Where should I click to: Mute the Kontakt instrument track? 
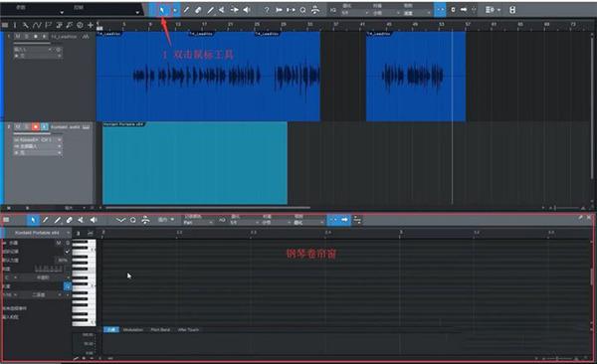click(18, 126)
